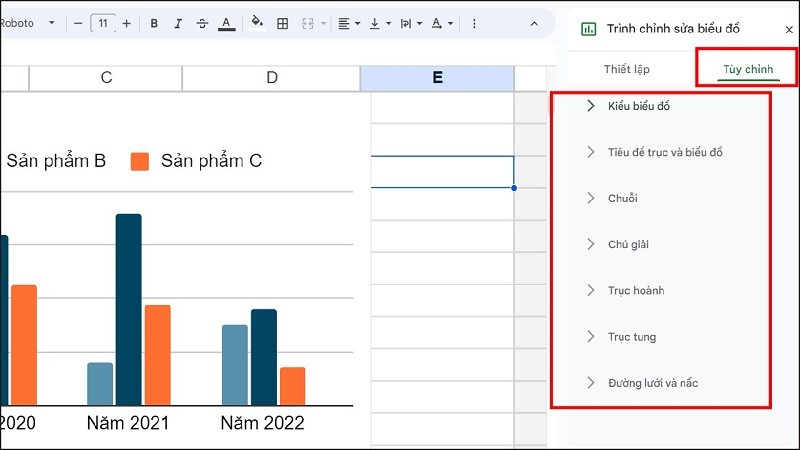Image resolution: width=800 pixels, height=450 pixels.
Task: Open text color picker
Action: pos(227,23)
